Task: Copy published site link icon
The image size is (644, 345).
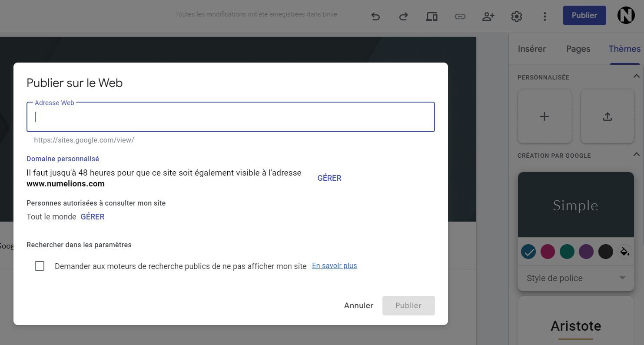Action: click(x=460, y=17)
